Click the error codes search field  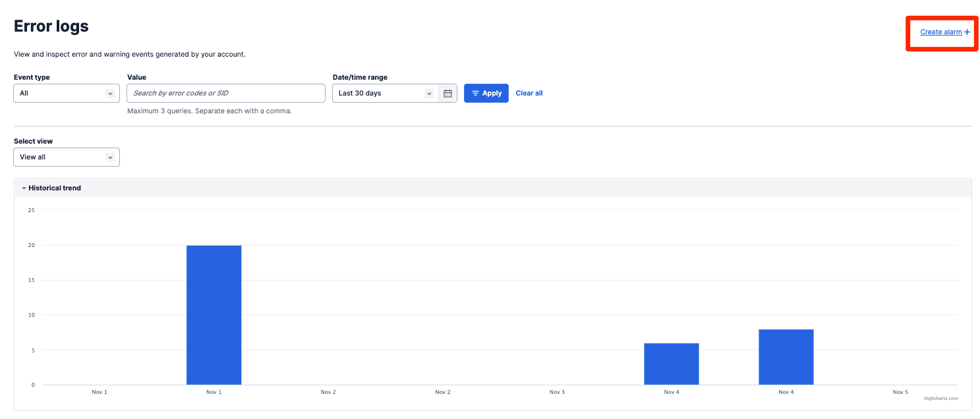coord(225,93)
